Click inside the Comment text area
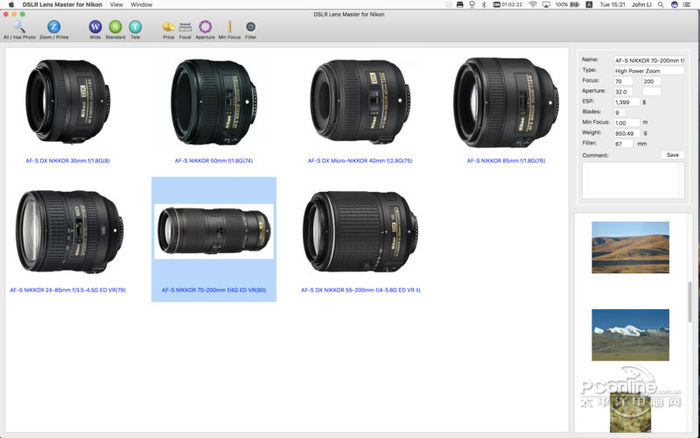This screenshot has height=438, width=700. (x=633, y=180)
